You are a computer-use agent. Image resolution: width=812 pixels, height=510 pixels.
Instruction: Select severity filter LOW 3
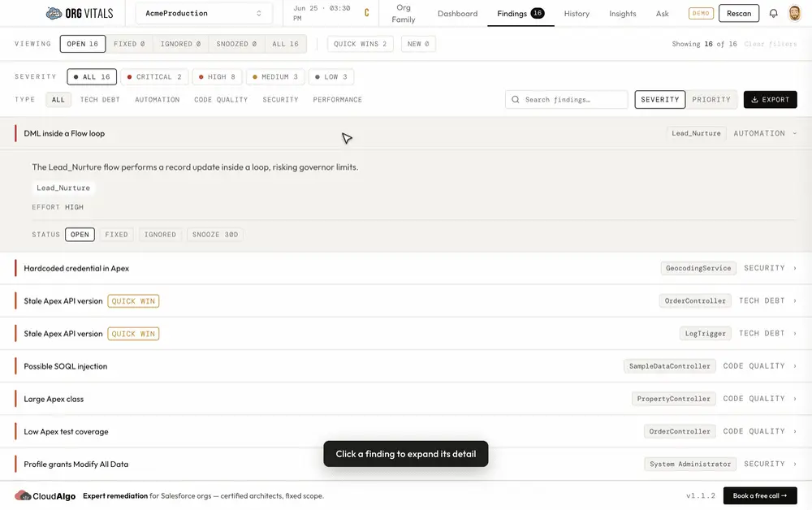[x=331, y=76]
